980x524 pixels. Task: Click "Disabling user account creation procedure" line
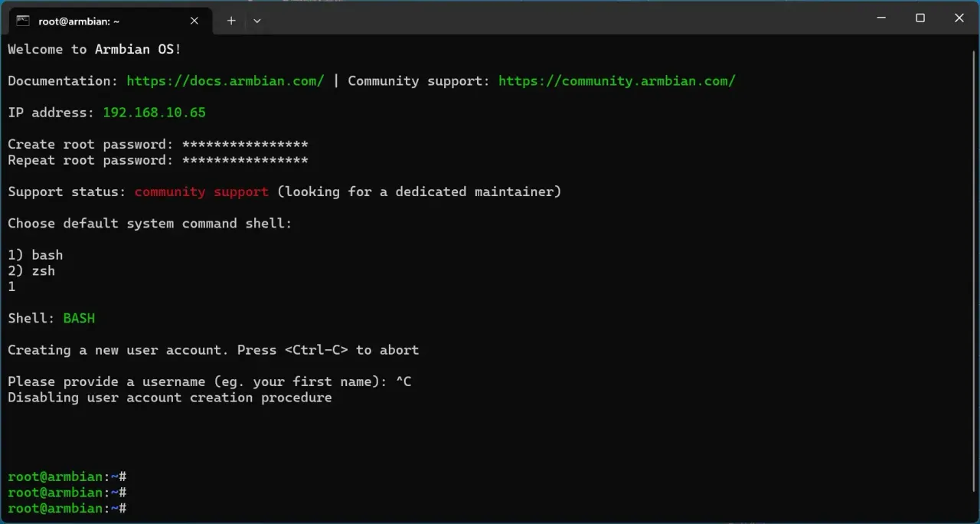(x=170, y=398)
